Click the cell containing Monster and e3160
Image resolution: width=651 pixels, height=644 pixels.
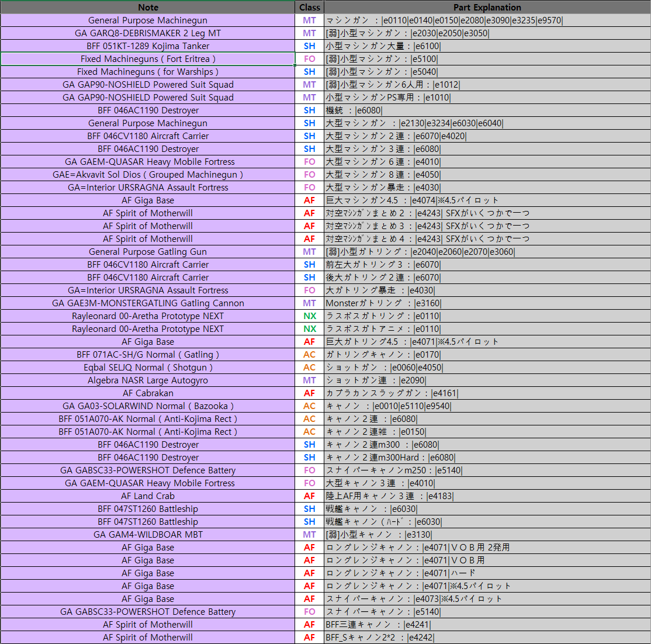(x=487, y=303)
